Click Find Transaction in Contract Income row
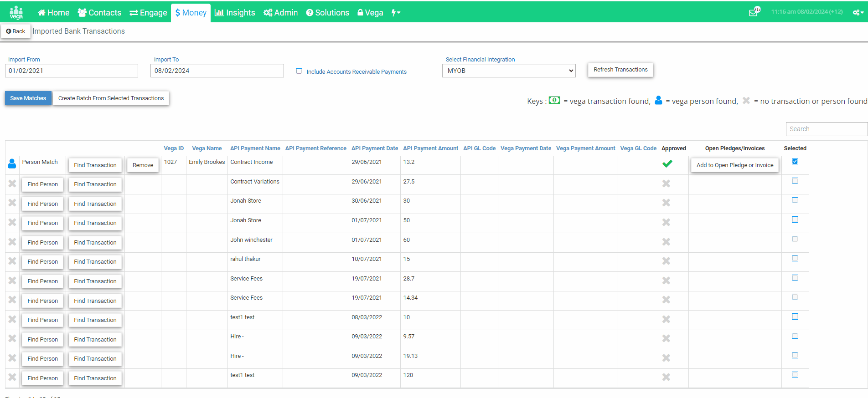Viewport: 868px width, 398px height. pyautogui.click(x=95, y=165)
